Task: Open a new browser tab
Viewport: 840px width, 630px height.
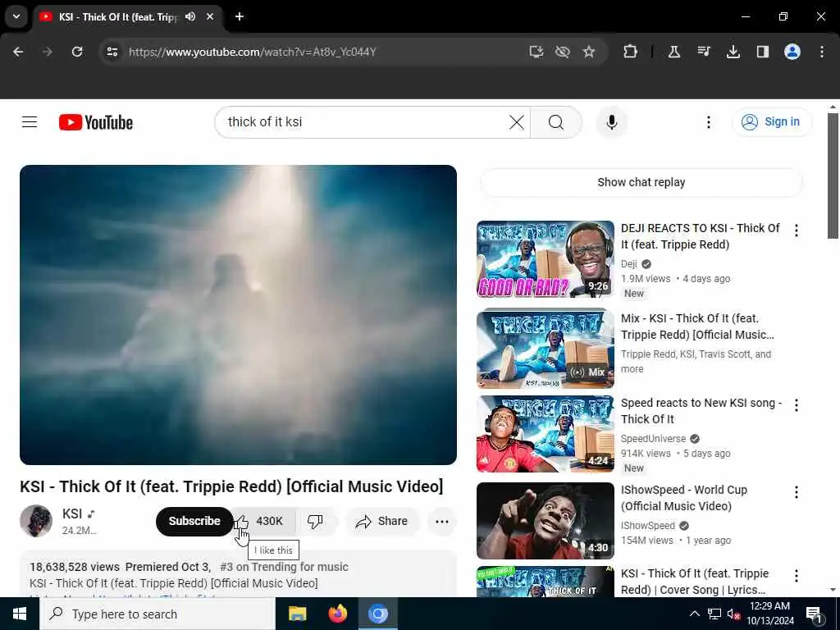Action: [240, 16]
